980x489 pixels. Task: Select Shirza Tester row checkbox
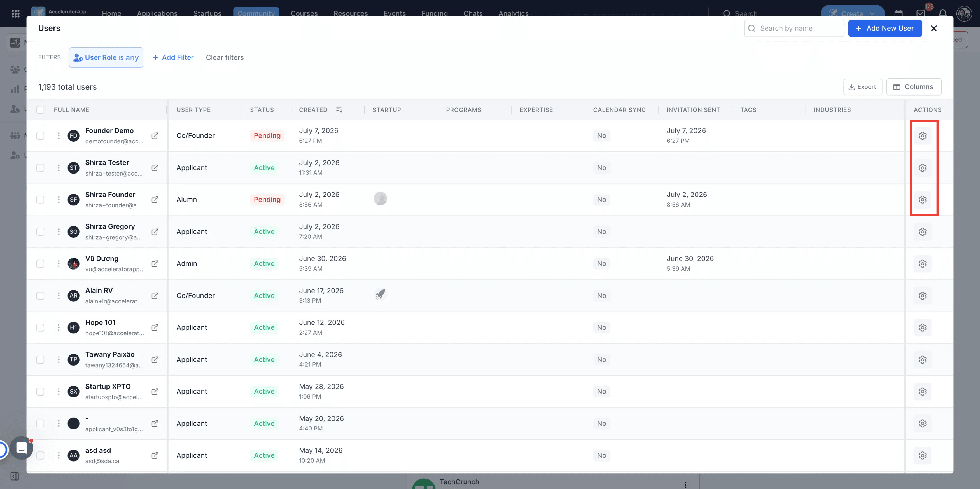coord(40,168)
